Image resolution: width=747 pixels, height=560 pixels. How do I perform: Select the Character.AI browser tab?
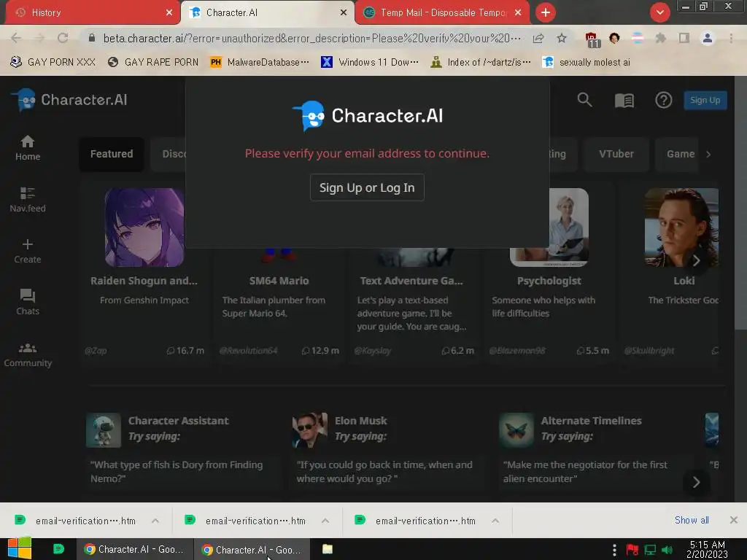[268, 13]
